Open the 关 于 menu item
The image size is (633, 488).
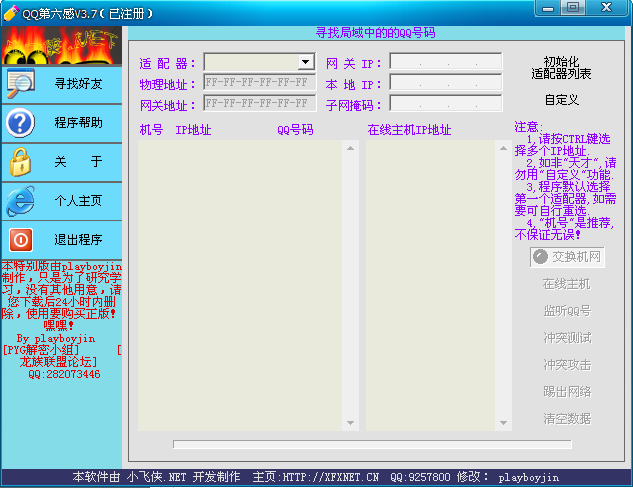coord(62,162)
